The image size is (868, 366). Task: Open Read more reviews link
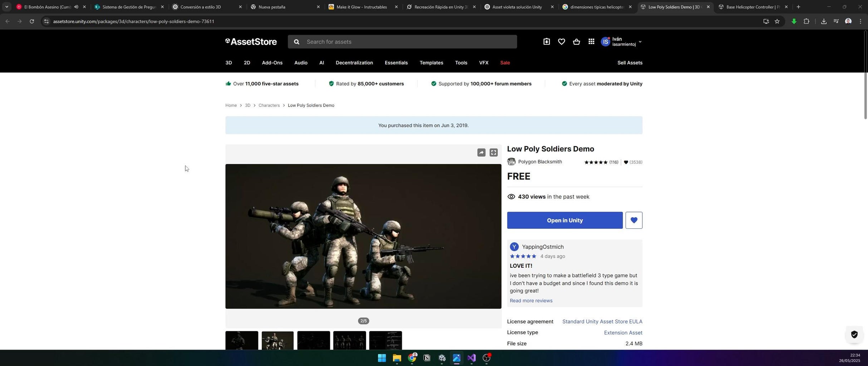pos(531,301)
